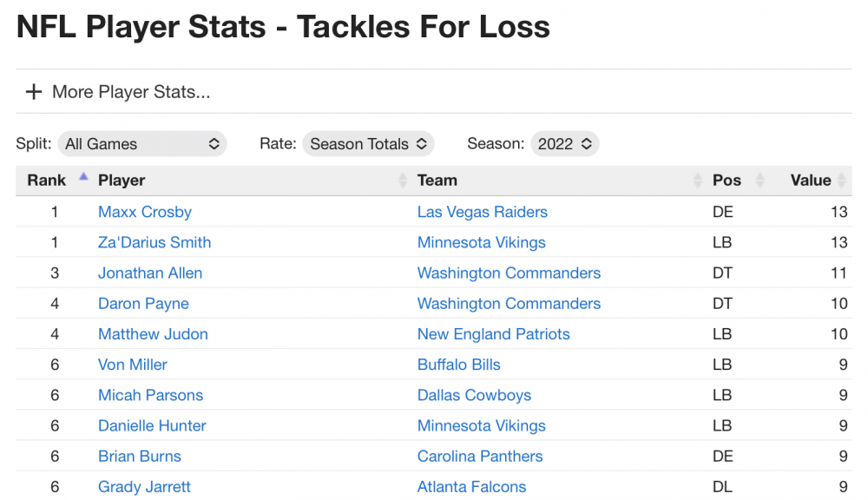This screenshot has width=868, height=500.
Task: Open the Rate Season Totals dropdown
Action: coord(368,144)
